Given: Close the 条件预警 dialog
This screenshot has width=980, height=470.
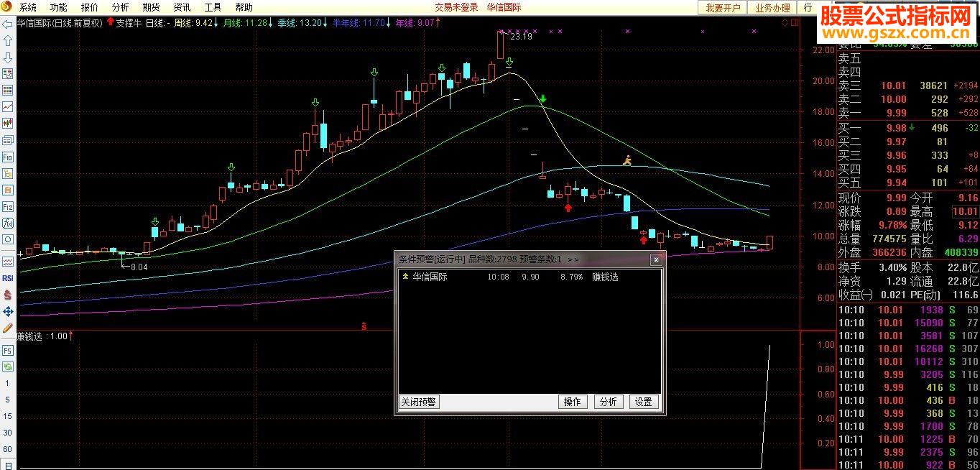Looking at the screenshot, I should 655,259.
